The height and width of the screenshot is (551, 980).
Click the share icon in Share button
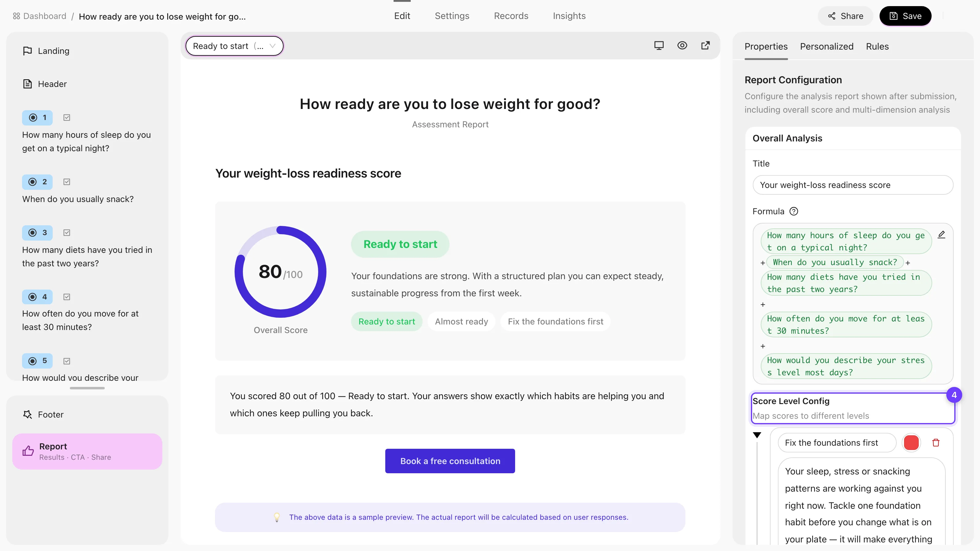[x=832, y=16]
